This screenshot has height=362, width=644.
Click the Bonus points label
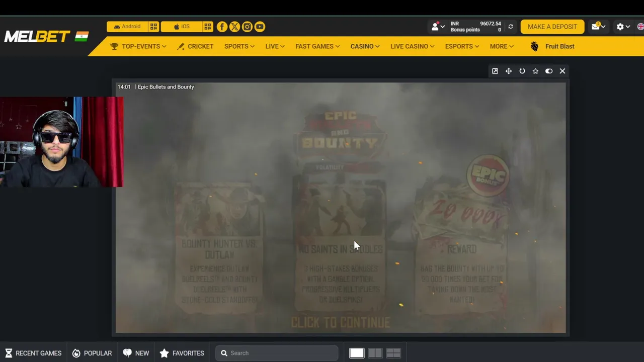click(465, 30)
